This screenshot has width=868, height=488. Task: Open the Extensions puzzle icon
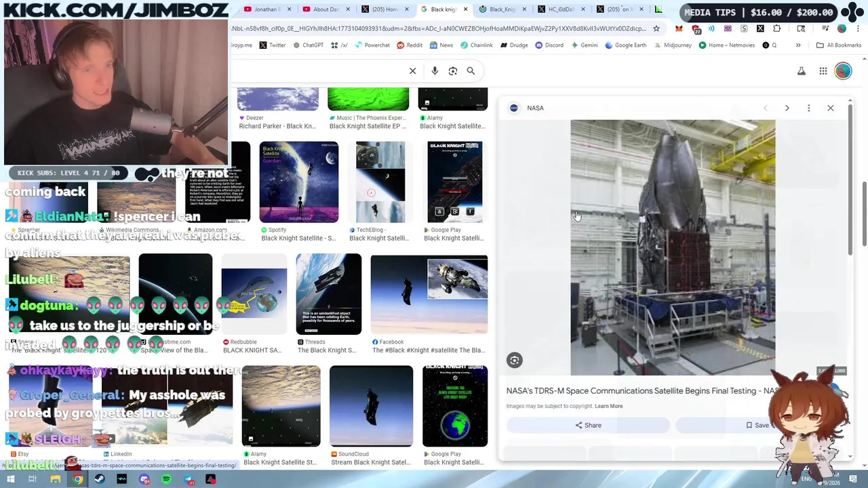[777, 28]
